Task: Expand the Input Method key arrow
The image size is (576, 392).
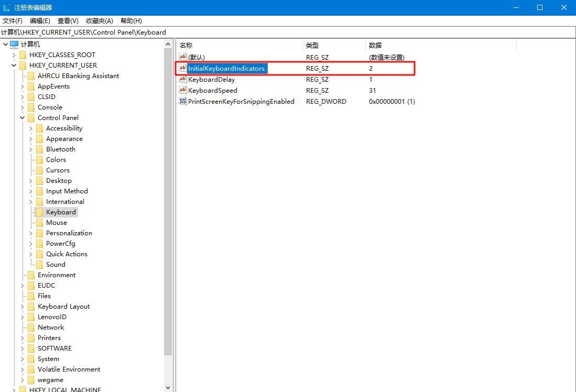Action: [x=31, y=191]
